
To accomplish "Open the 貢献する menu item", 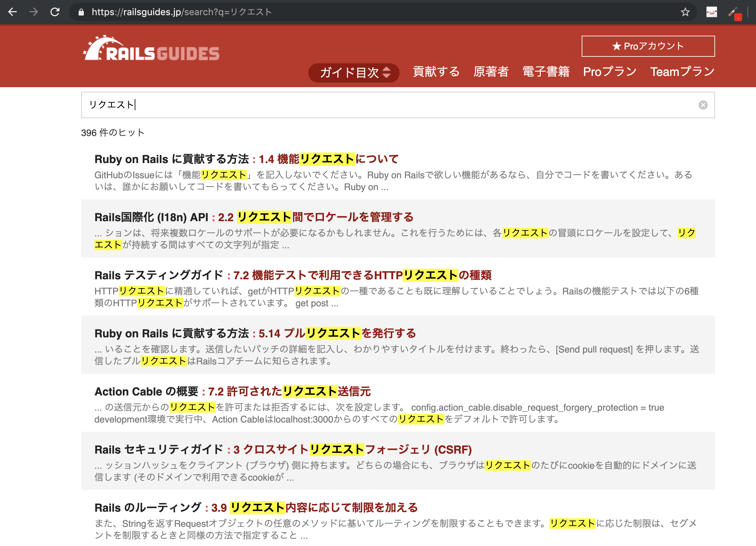I will click(x=436, y=72).
